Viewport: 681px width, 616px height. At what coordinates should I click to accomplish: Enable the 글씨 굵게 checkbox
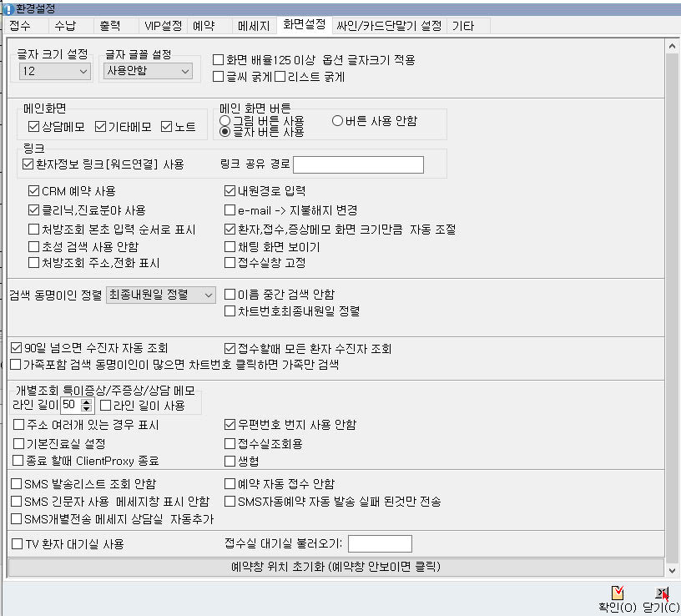coord(219,77)
